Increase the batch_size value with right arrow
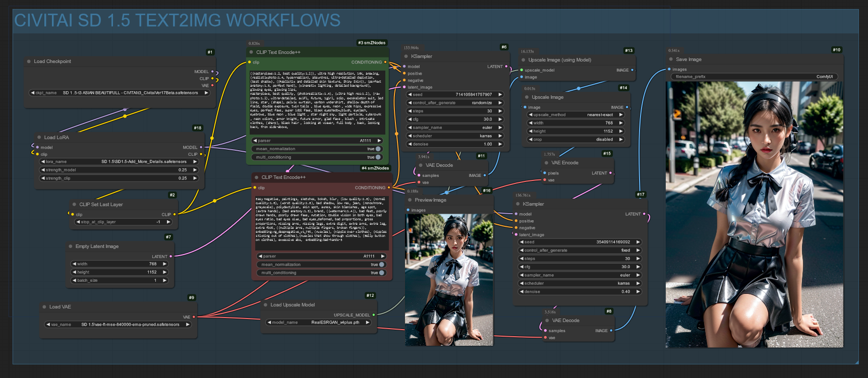 pos(164,281)
